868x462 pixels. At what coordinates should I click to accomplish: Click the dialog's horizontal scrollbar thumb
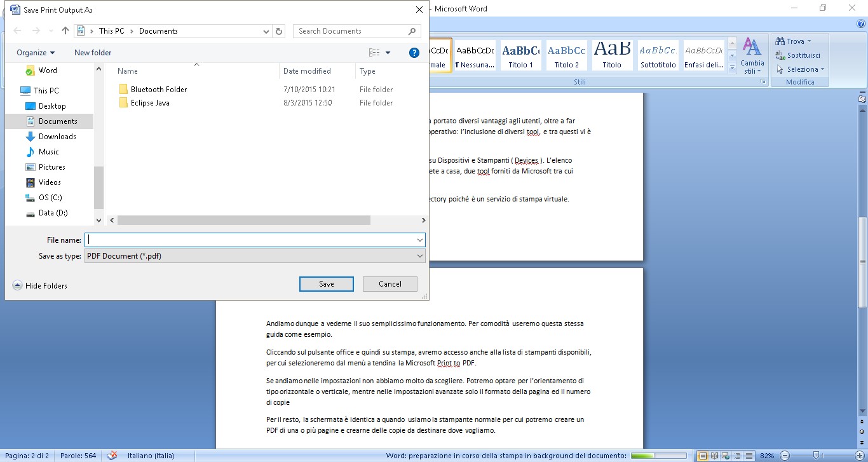point(244,220)
